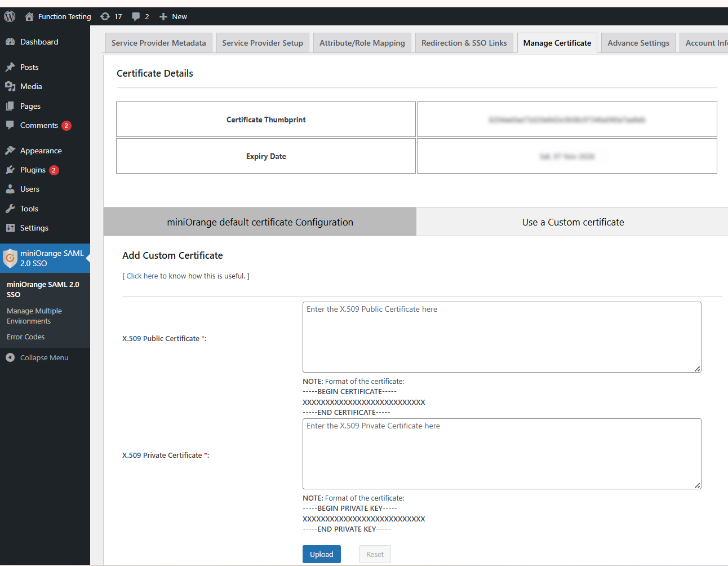Open Manage Multiple Environments submenu
The width and height of the screenshot is (728, 566).
tap(34, 316)
